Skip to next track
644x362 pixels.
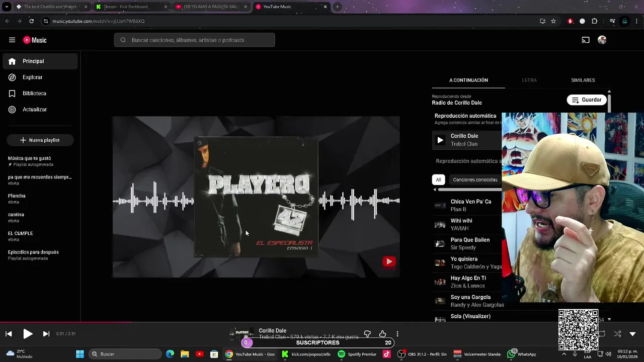pyautogui.click(x=46, y=334)
